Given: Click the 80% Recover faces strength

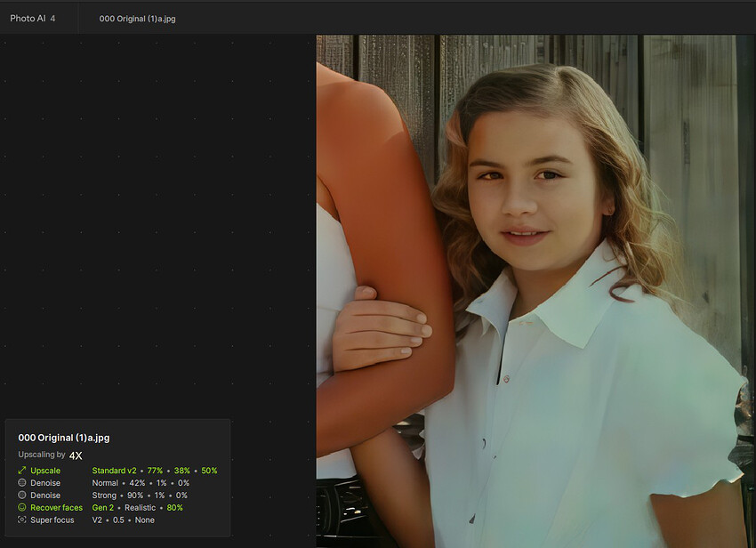Looking at the screenshot, I should (x=174, y=508).
